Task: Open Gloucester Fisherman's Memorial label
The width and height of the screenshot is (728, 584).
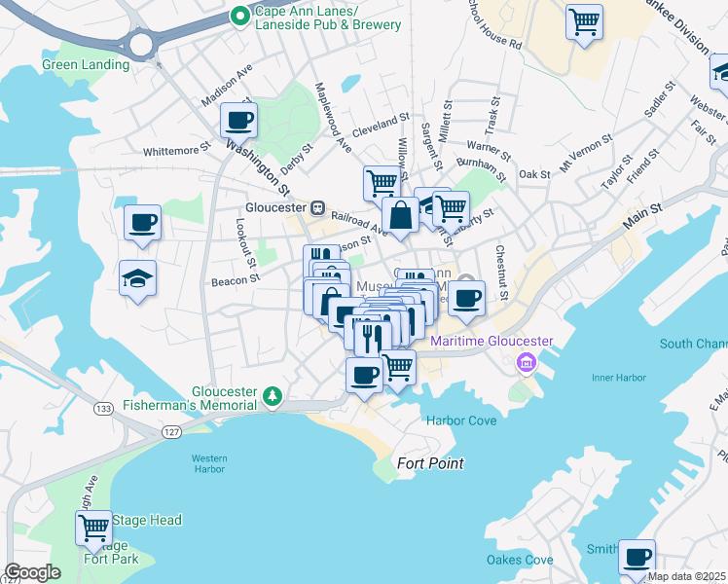Action: (190, 398)
